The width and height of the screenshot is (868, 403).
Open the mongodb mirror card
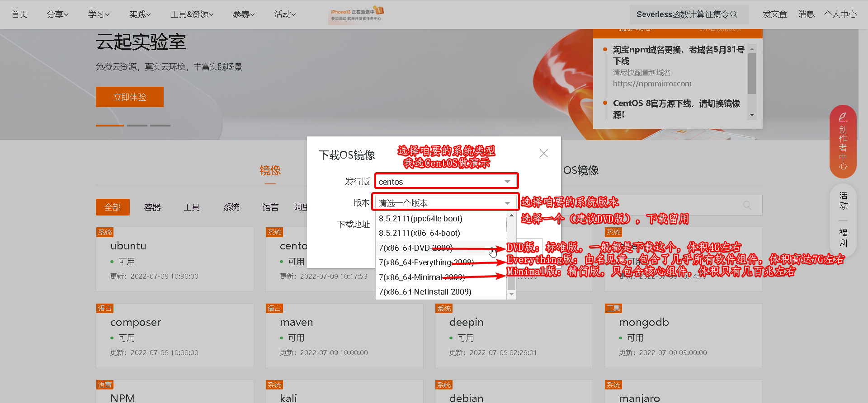[684, 336]
